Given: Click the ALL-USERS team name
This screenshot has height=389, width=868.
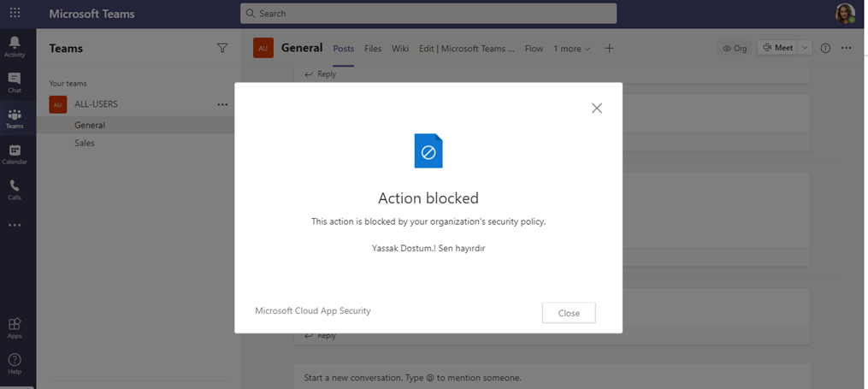Looking at the screenshot, I should 97,104.
